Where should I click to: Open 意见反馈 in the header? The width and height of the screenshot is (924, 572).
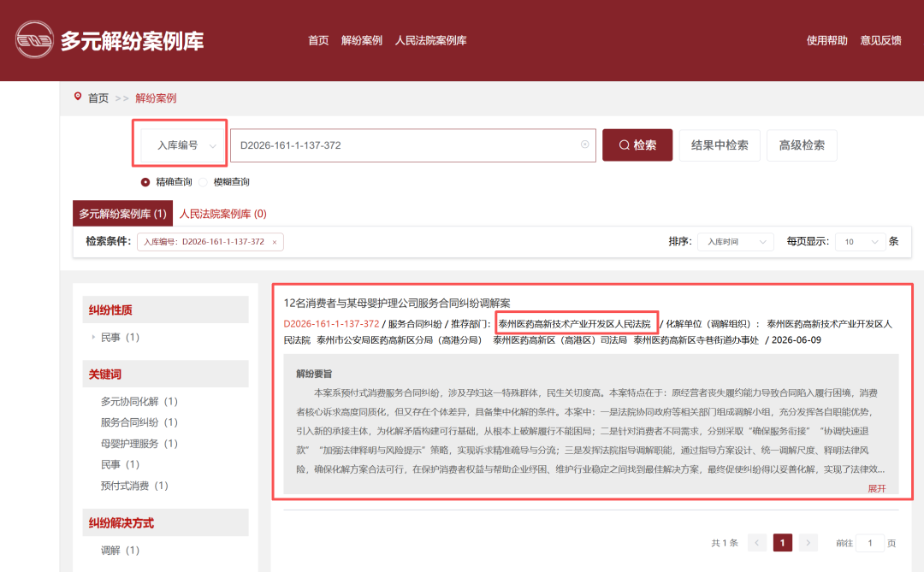tap(880, 40)
